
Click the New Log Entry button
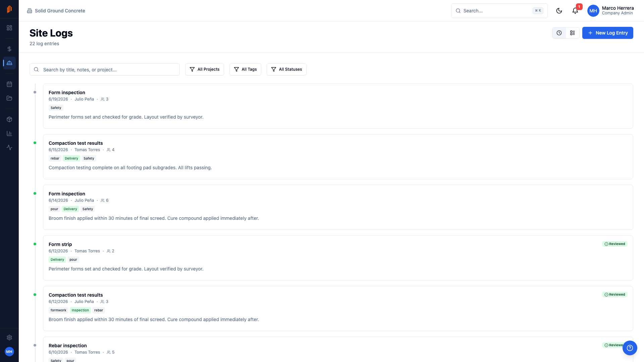tap(608, 33)
